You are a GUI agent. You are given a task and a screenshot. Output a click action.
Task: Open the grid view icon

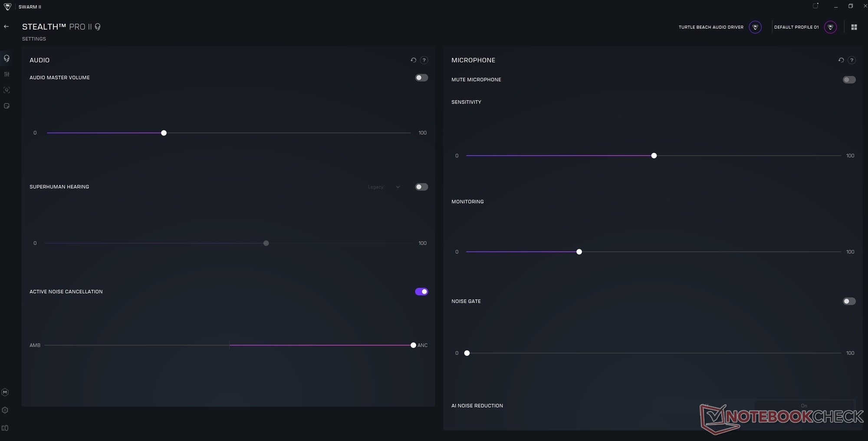854,27
